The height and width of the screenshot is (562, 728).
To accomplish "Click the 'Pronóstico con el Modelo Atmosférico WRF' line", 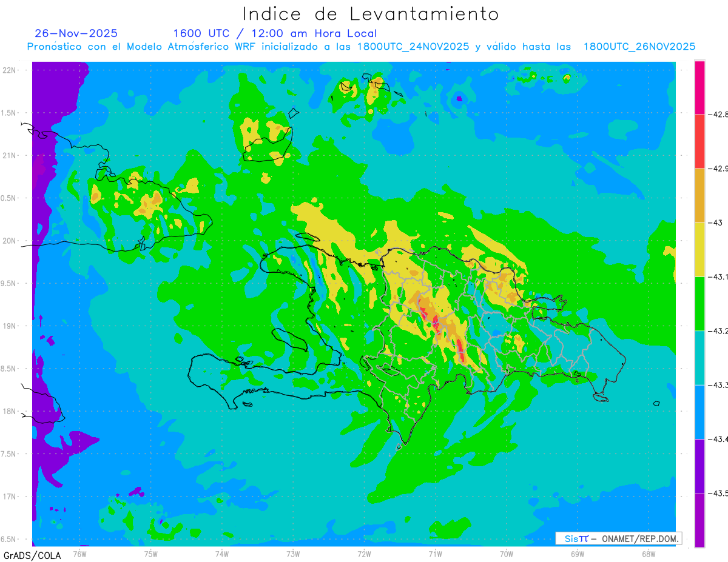I will coord(361,47).
